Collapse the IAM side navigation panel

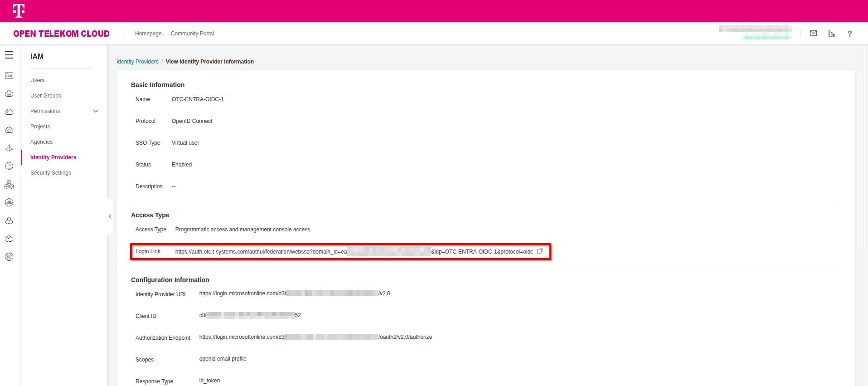point(110,216)
